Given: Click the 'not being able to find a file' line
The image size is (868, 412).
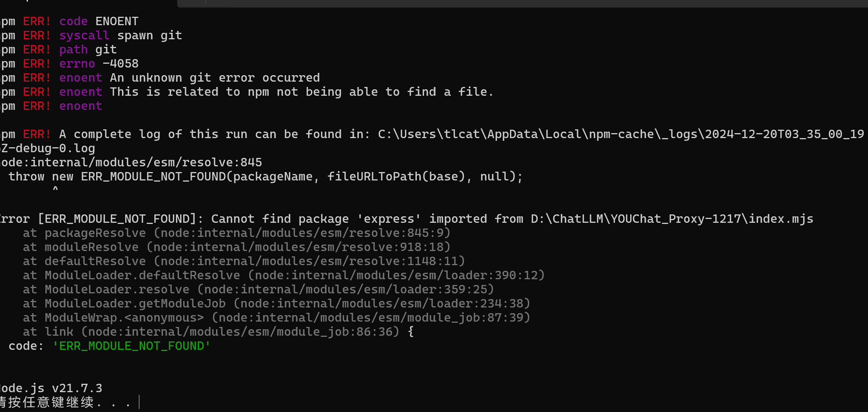Looking at the screenshot, I should coord(302,92).
